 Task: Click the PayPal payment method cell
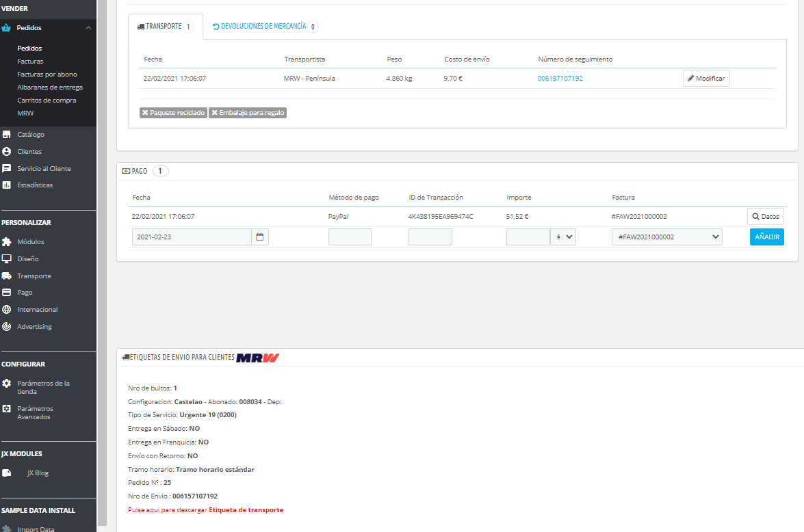(338, 216)
